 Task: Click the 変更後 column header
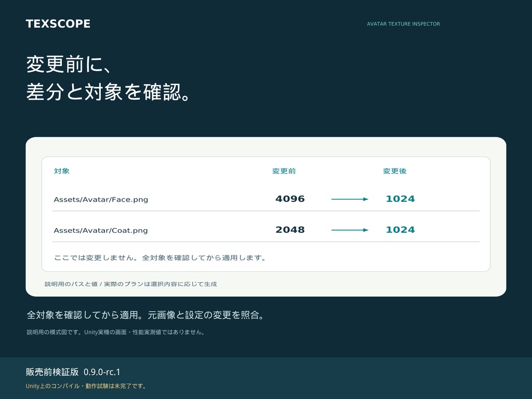pyautogui.click(x=395, y=171)
